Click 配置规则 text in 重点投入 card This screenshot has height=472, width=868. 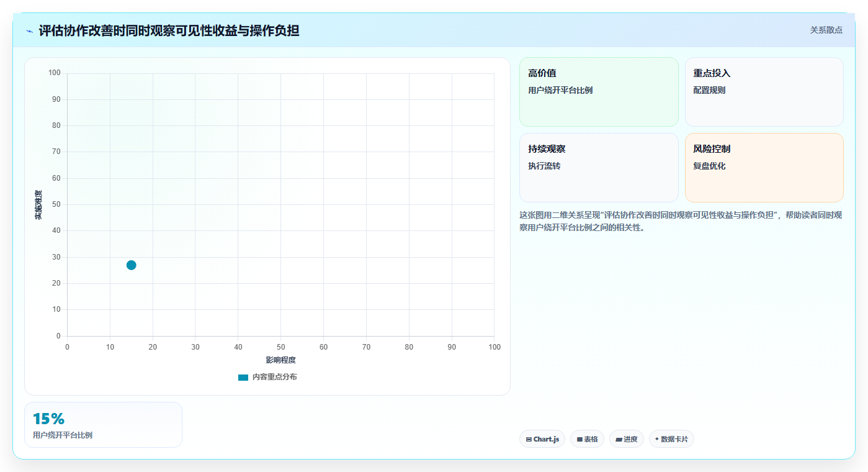pos(709,90)
